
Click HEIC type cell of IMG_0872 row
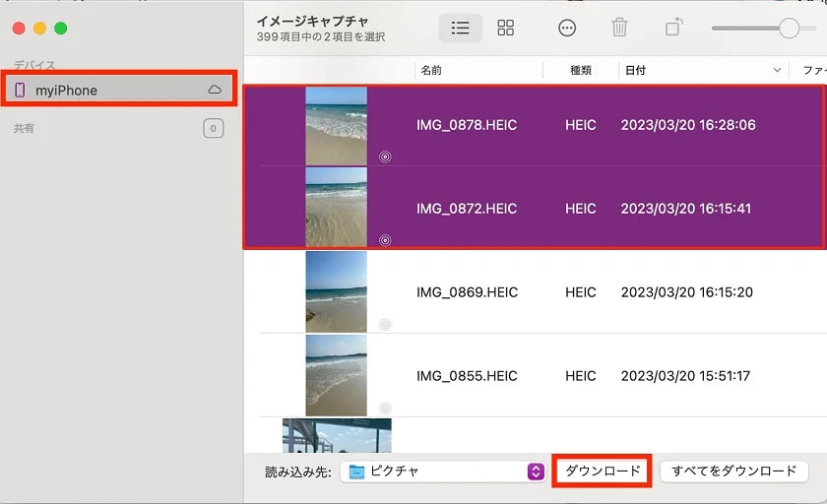pos(581,209)
